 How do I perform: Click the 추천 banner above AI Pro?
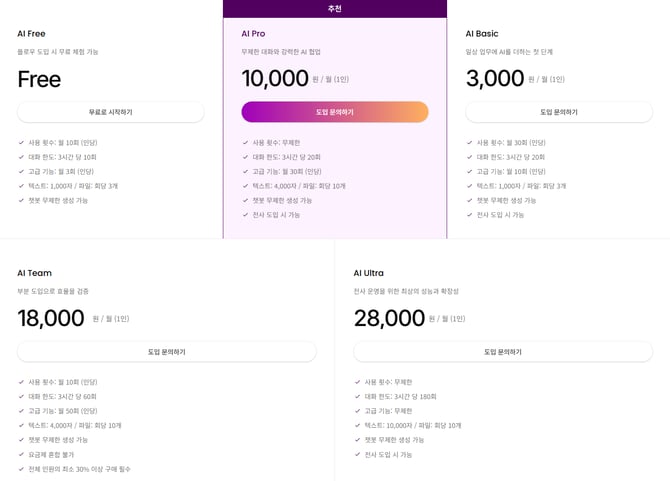[x=334, y=9]
